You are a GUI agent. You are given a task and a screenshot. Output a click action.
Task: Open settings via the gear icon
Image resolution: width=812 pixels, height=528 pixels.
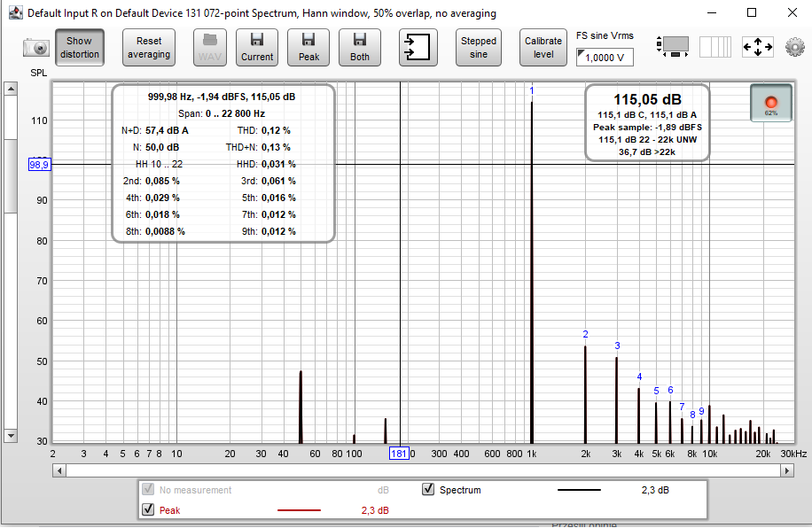[795, 47]
